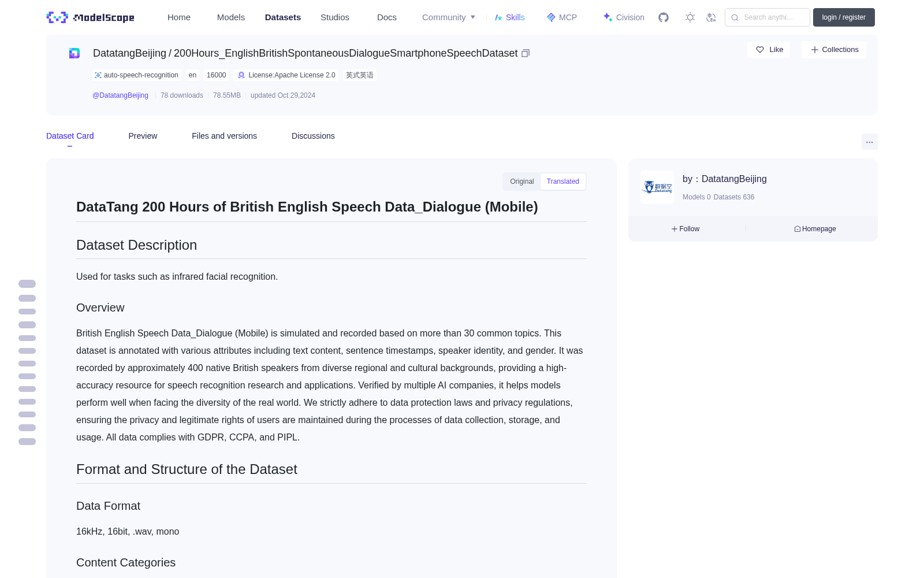The image size is (924, 578).
Task: Click the 'Datasets 636' count
Action: point(734,197)
